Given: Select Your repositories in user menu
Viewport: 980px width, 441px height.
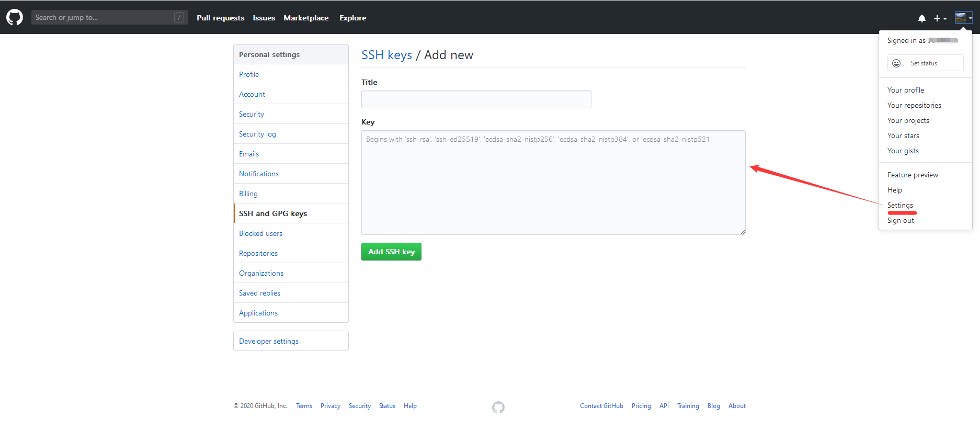Looking at the screenshot, I should point(926,105).
